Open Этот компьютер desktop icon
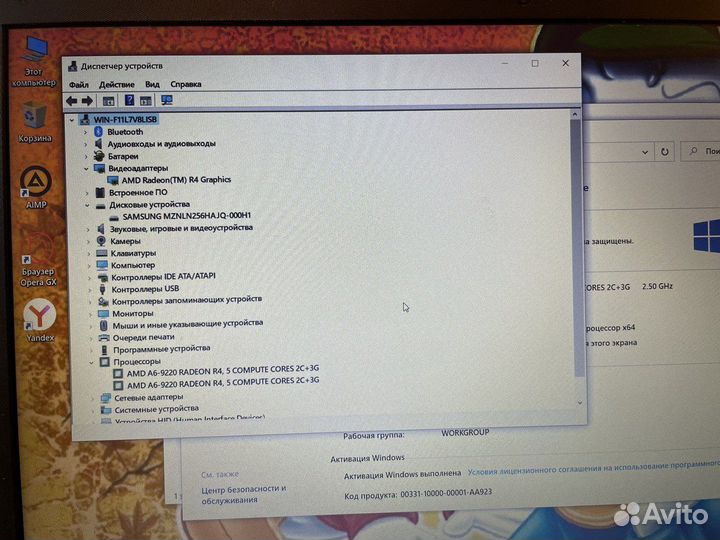The image size is (720, 540). coord(34,61)
